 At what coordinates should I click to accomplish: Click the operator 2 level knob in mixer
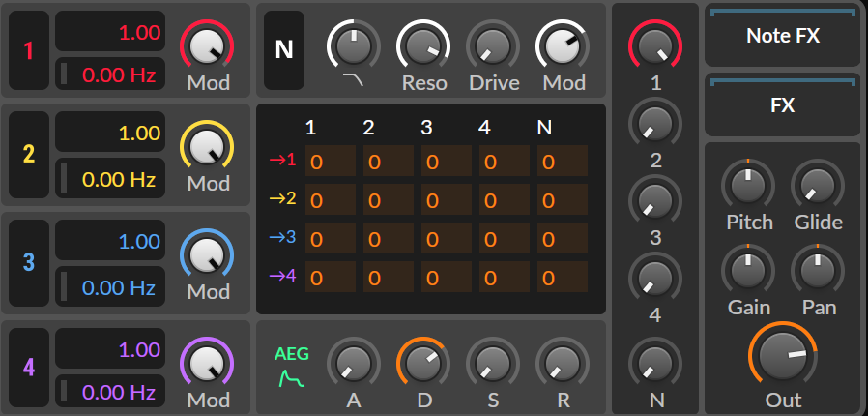655,123
